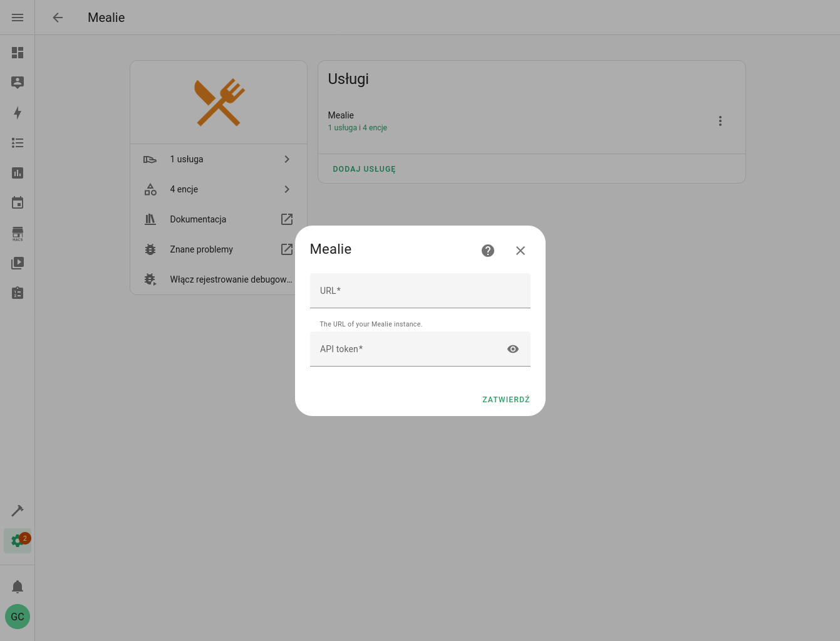
Task: Click the help question mark in dialog
Action: pos(488,251)
